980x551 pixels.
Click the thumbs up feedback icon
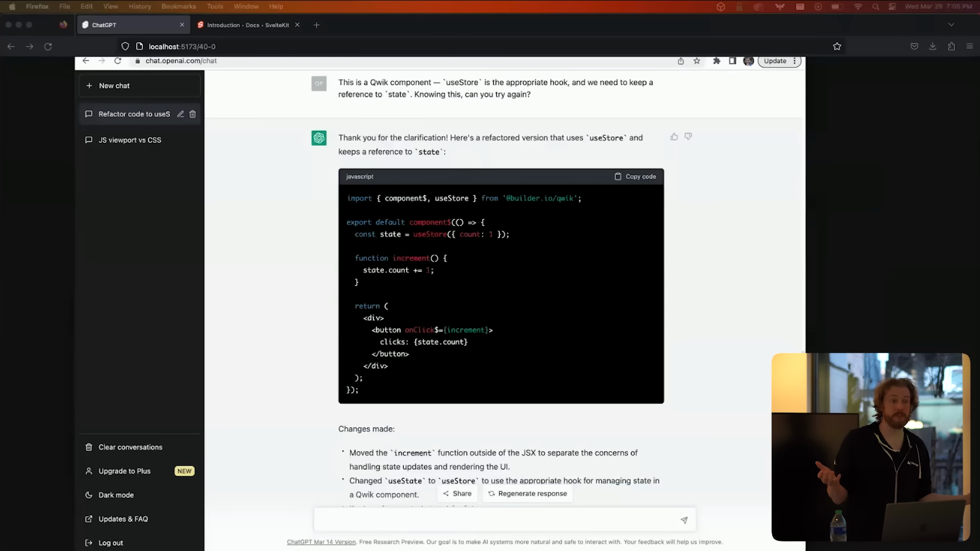[674, 137]
